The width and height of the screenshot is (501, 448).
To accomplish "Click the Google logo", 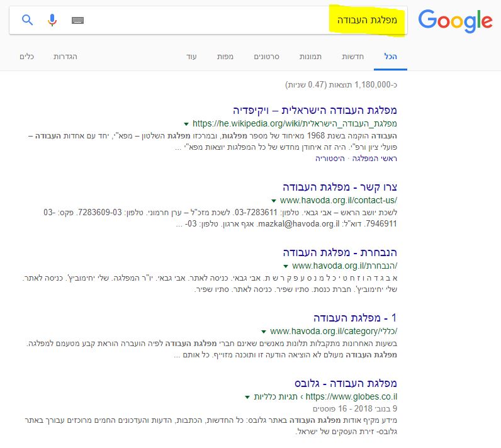I will (x=455, y=21).
